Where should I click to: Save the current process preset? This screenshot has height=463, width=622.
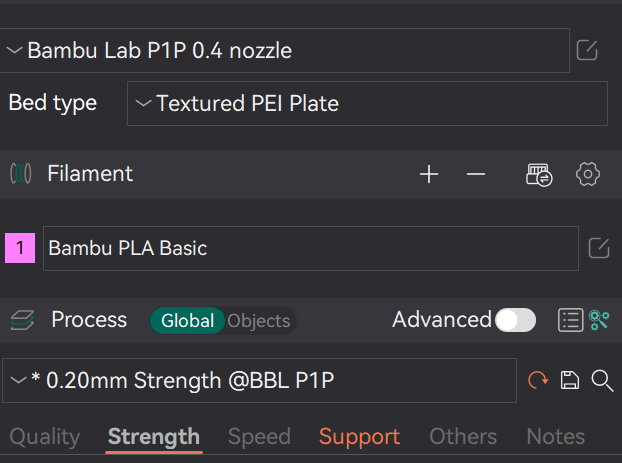569,380
